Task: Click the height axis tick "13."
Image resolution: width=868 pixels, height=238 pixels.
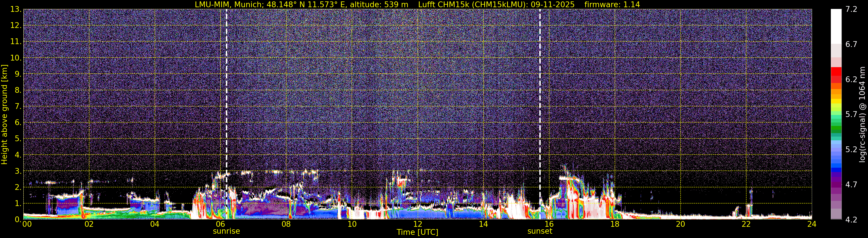Action: (x=16, y=10)
